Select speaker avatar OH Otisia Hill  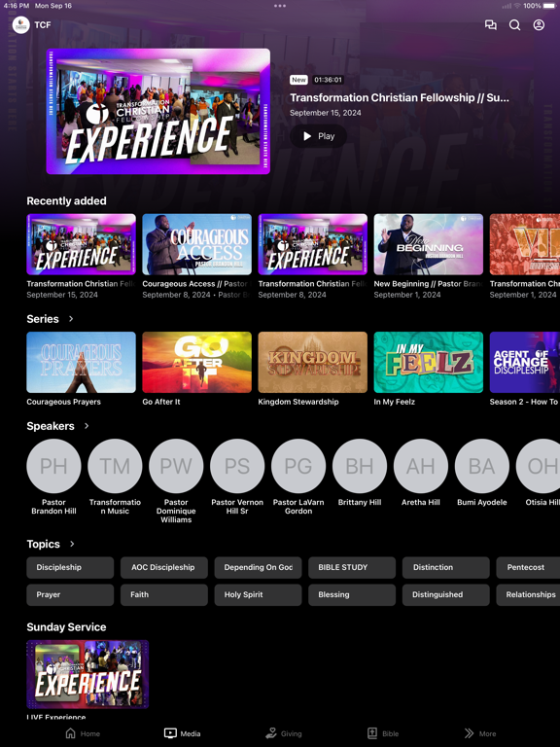[x=538, y=466]
